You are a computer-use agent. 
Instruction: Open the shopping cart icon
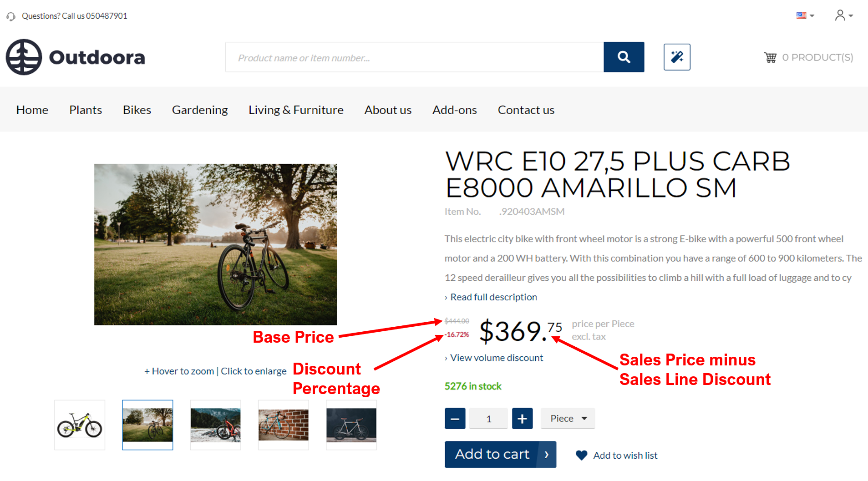[x=770, y=57]
